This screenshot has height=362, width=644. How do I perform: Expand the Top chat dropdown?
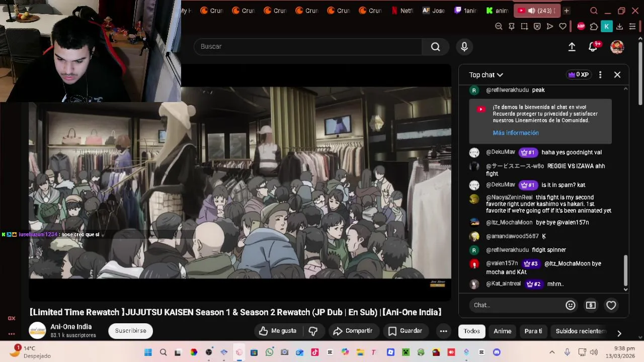486,75
